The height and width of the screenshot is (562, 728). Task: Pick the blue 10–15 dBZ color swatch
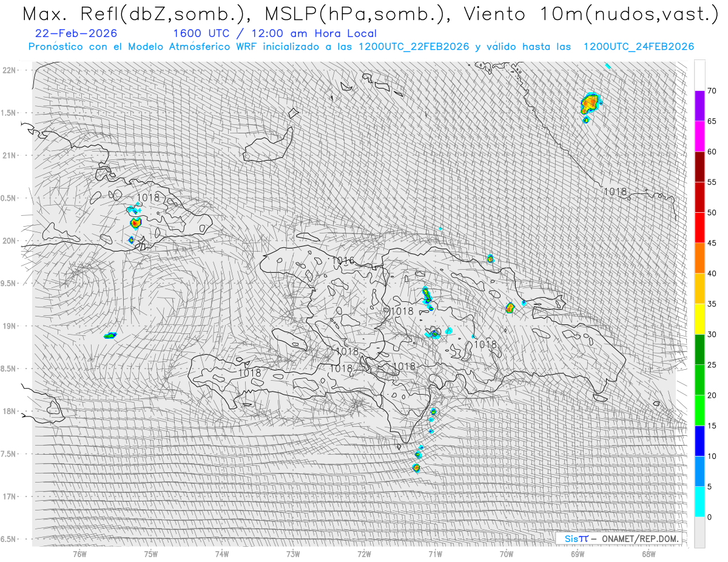tap(699, 441)
